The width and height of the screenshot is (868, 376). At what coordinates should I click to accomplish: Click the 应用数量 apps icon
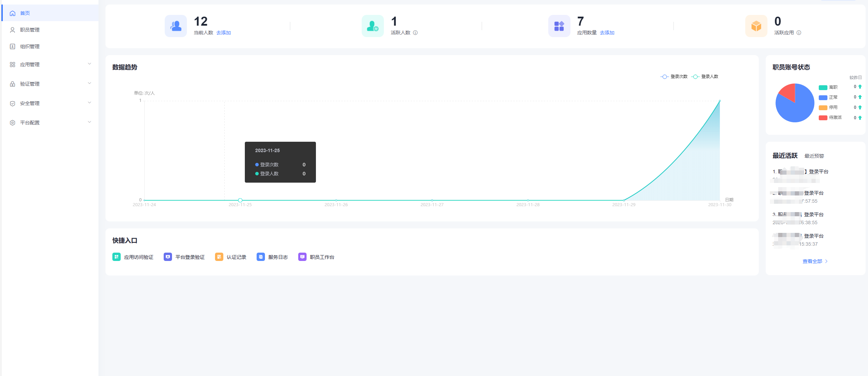click(559, 26)
